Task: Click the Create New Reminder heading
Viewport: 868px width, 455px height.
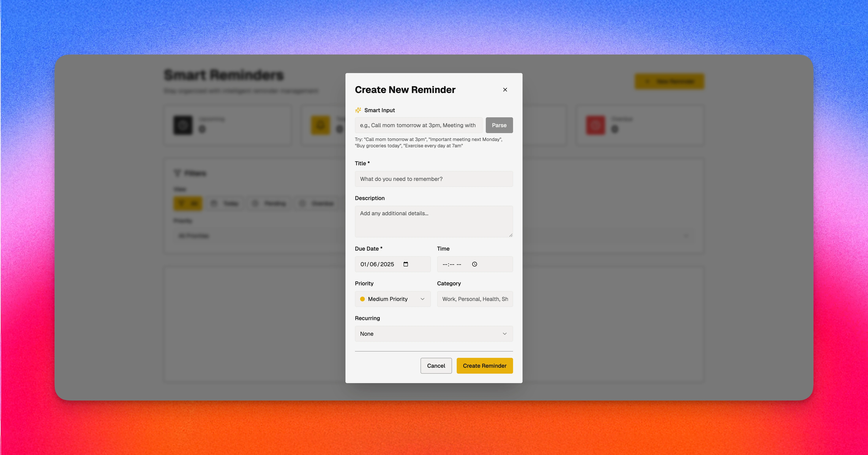Action: pyautogui.click(x=405, y=90)
